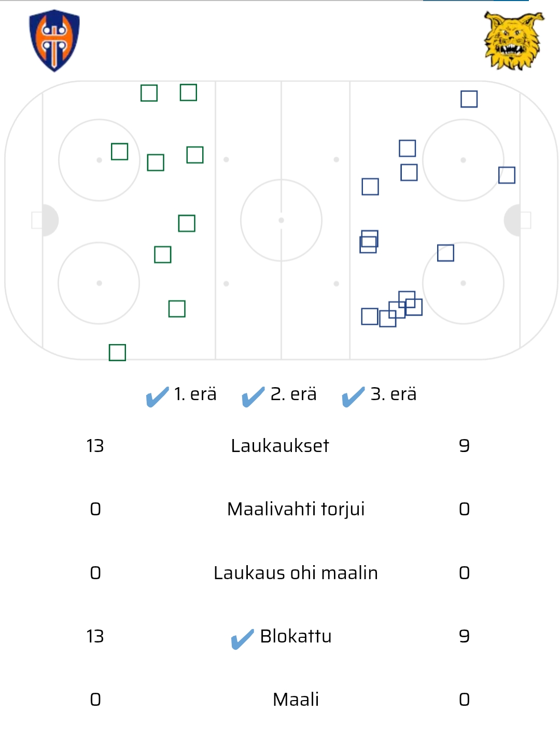Tap the left goal crease on the rink
The height and width of the screenshot is (739, 560).
click(x=49, y=220)
